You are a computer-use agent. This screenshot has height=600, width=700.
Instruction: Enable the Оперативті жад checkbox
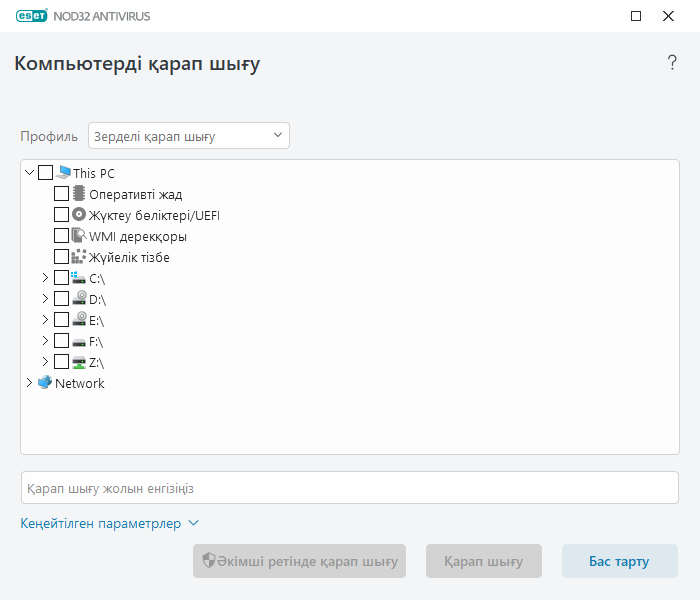[x=62, y=194]
